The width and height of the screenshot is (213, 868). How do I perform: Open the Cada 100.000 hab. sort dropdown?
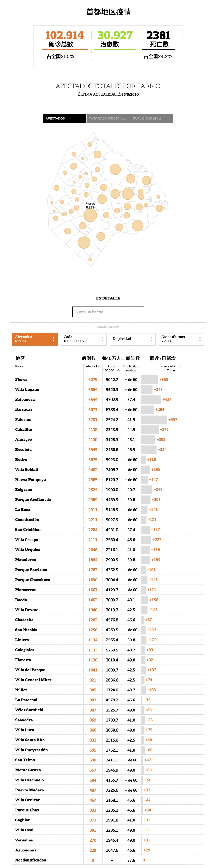83,339
